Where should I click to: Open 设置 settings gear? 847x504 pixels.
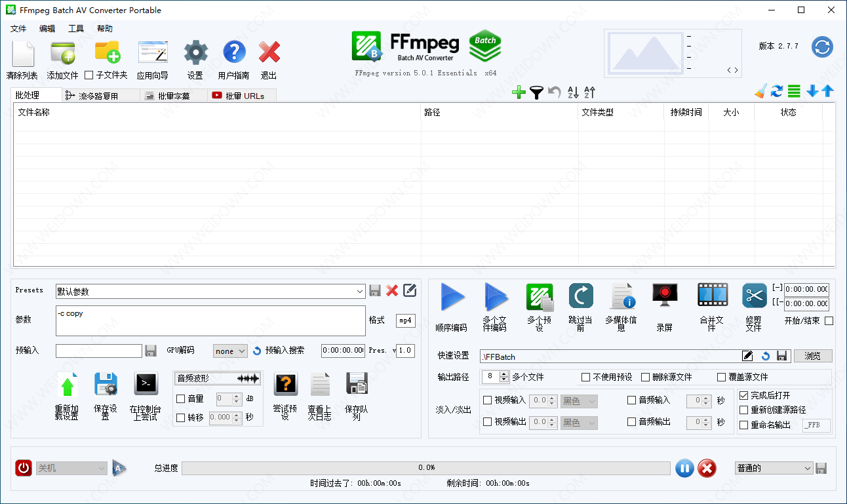click(x=195, y=52)
